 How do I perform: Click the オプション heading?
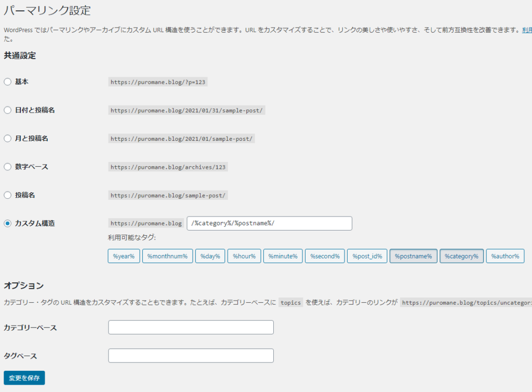click(x=24, y=286)
